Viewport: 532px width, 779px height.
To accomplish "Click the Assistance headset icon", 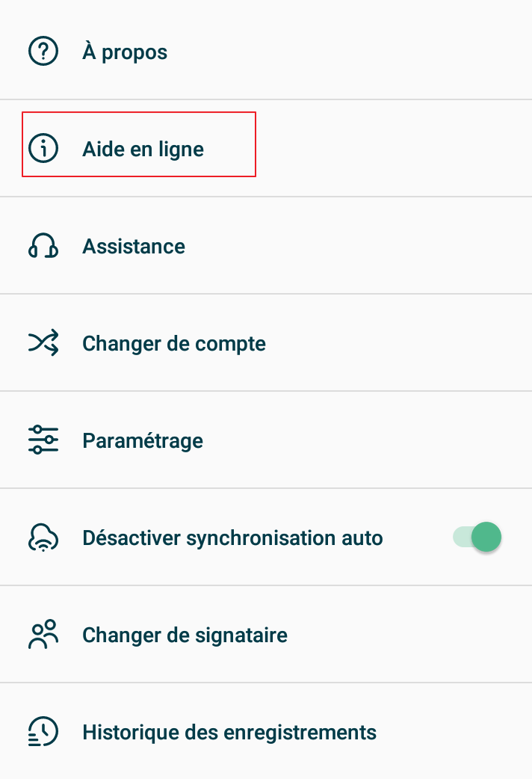I will (43, 246).
